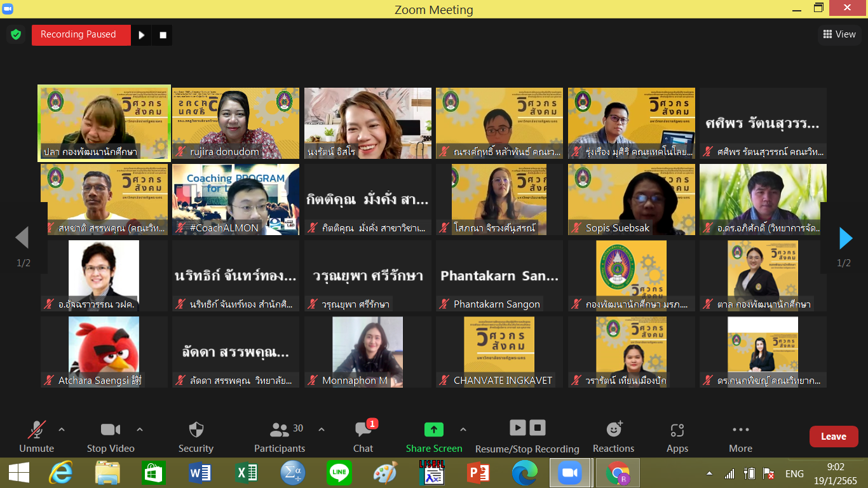Resume the paused recording with play button
The height and width of the screenshot is (488, 868).
[142, 35]
